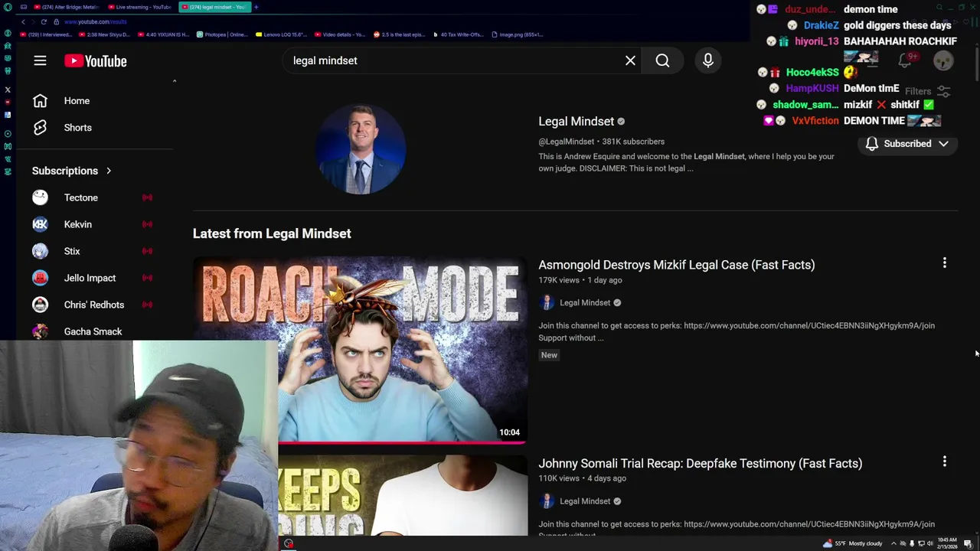The height and width of the screenshot is (551, 980).
Task: Click Legal Mindset name under Asmongold video
Action: [585, 303]
